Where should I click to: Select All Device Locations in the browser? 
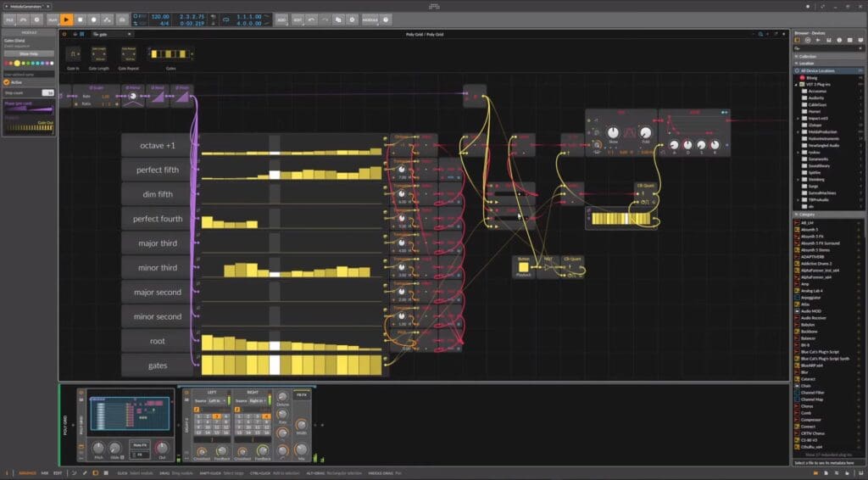tap(828, 71)
